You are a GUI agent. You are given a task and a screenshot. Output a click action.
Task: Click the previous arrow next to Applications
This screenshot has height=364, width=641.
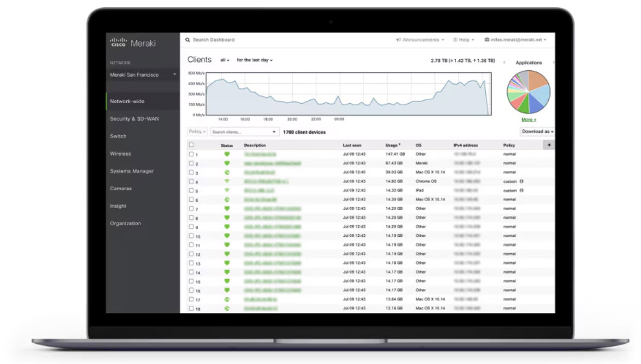[504, 63]
